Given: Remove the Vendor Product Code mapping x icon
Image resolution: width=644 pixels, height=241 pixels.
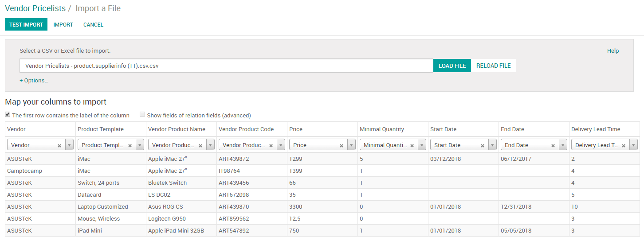Looking at the screenshot, I should (x=271, y=145).
